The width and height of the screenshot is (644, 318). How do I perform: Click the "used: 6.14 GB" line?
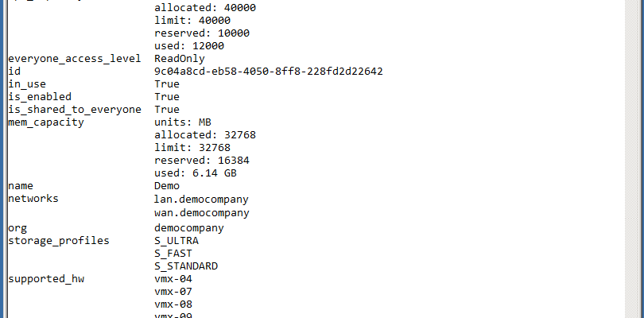tap(195, 173)
